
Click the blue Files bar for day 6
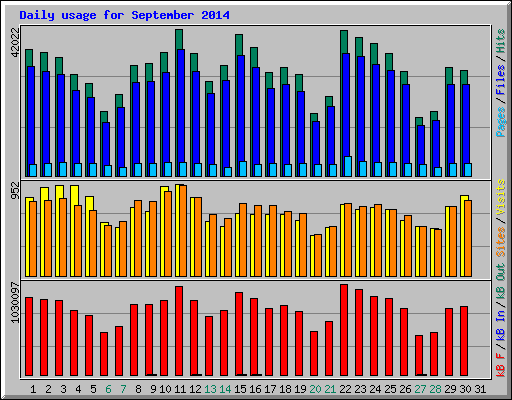pos(106,143)
